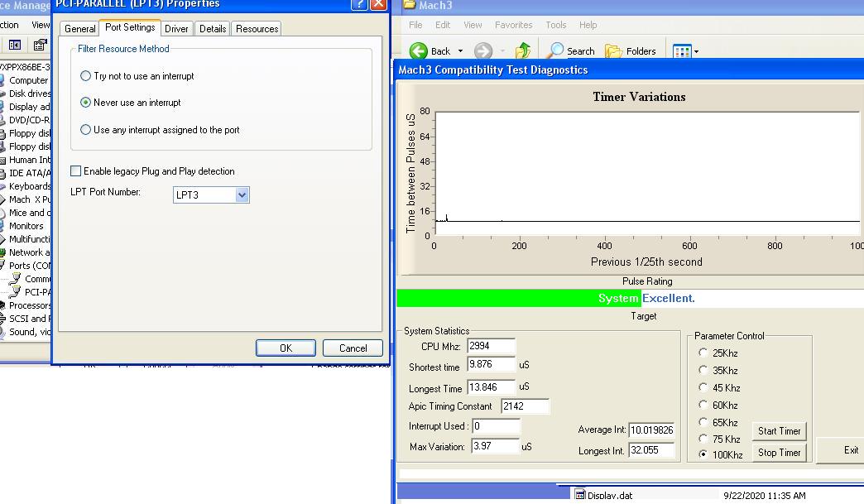Screen dimensions: 864x504
Task: Expand the Views dropdown arrow
Action: 696,51
